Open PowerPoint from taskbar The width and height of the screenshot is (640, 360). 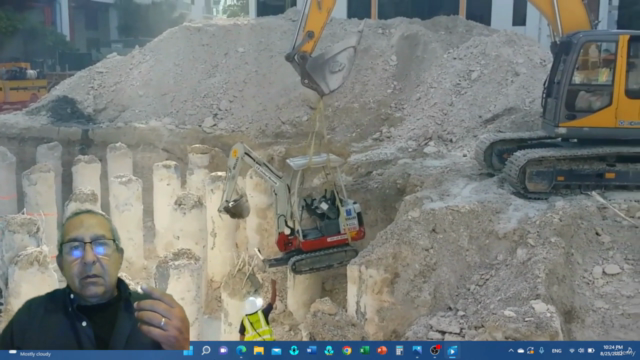[382, 351]
